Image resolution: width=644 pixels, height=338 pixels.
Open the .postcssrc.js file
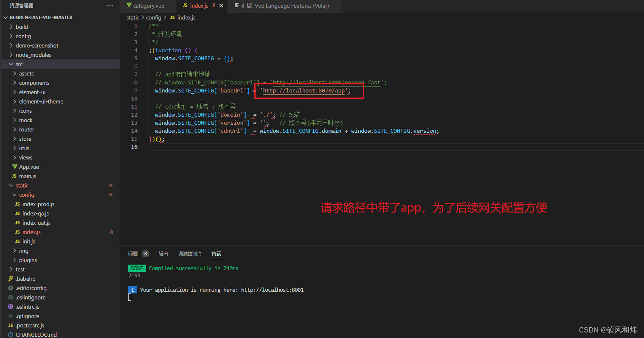(x=30, y=325)
